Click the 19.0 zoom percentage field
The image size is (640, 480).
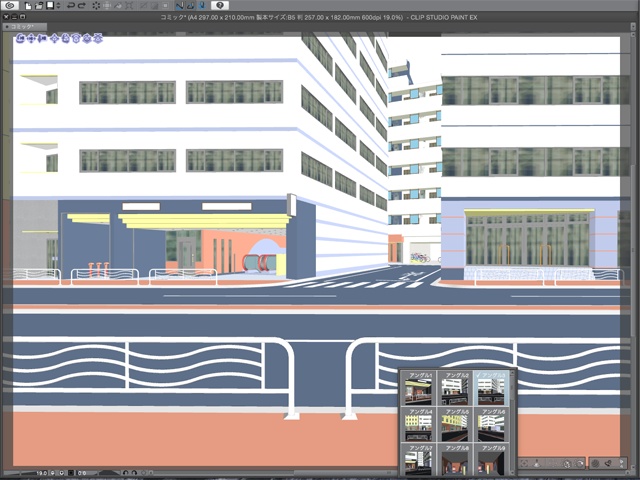[x=41, y=473]
